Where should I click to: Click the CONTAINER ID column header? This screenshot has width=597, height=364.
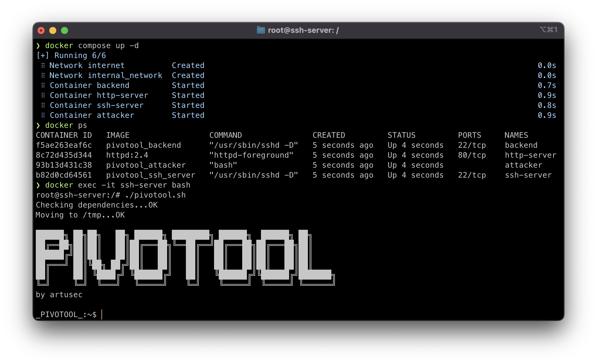pyautogui.click(x=64, y=135)
